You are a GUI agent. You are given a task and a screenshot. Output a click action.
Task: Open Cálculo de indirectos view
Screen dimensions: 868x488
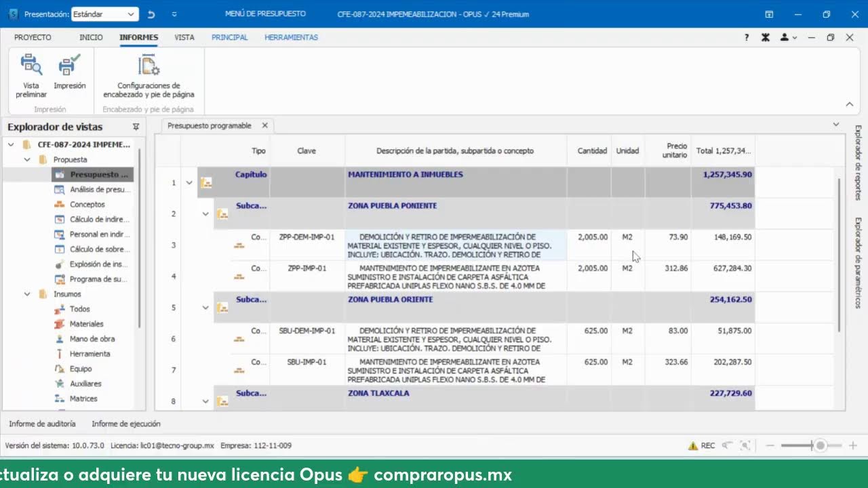92,220
